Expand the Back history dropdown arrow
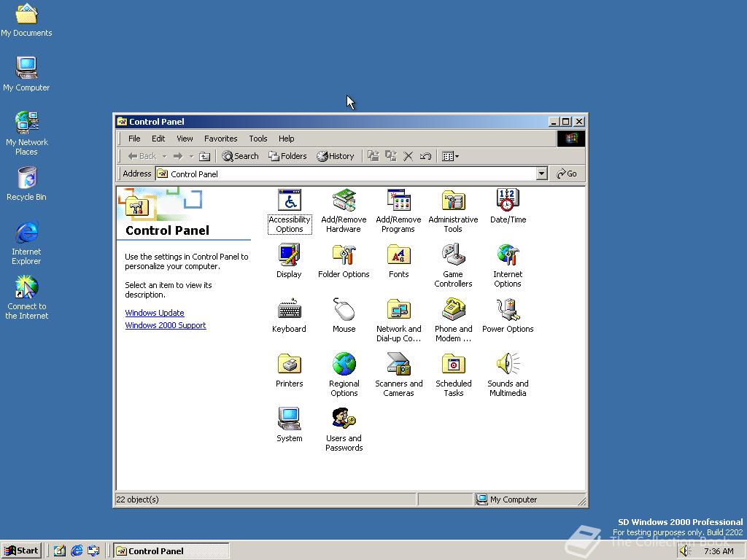Screen dimensions: 747x560 click(164, 156)
